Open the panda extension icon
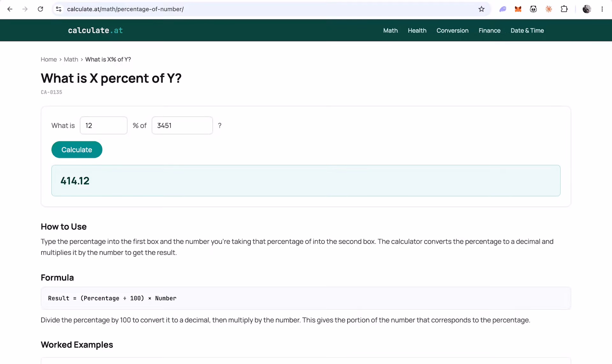 click(x=533, y=9)
